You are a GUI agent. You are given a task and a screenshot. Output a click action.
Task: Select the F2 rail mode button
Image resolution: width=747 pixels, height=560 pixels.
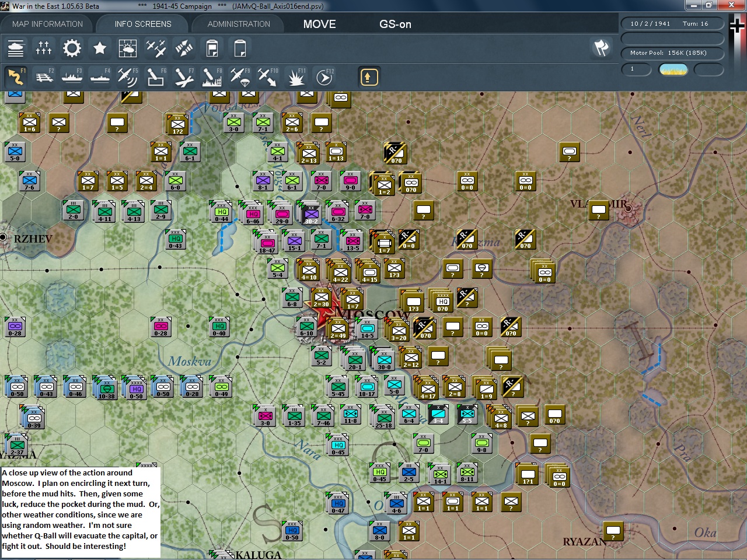[44, 77]
